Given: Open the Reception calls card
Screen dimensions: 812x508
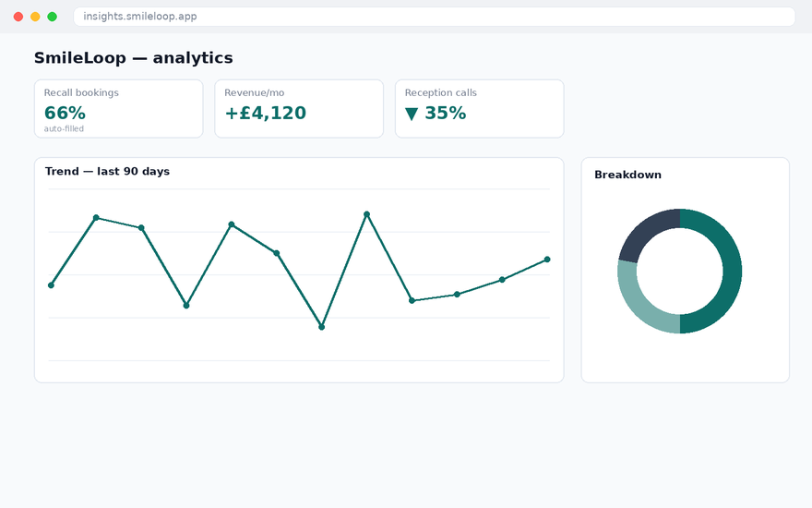Looking at the screenshot, I should pyautogui.click(x=480, y=109).
